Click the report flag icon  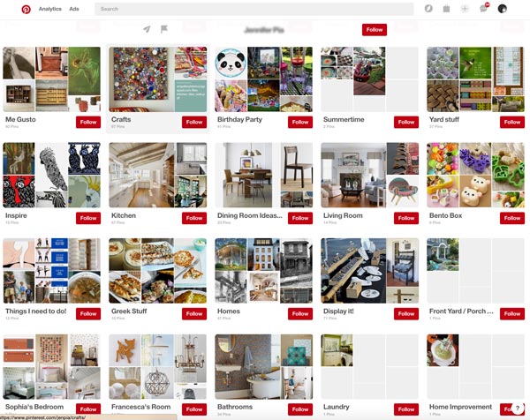pos(164,29)
